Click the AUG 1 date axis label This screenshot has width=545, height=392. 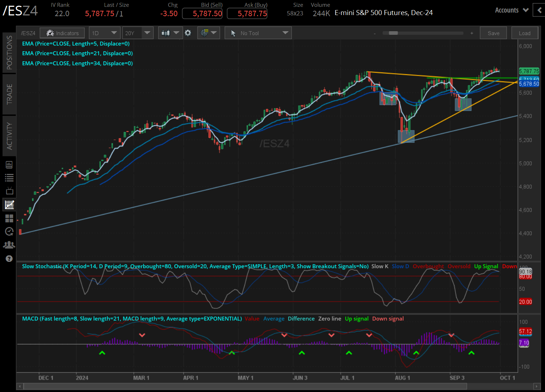pyautogui.click(x=402, y=378)
